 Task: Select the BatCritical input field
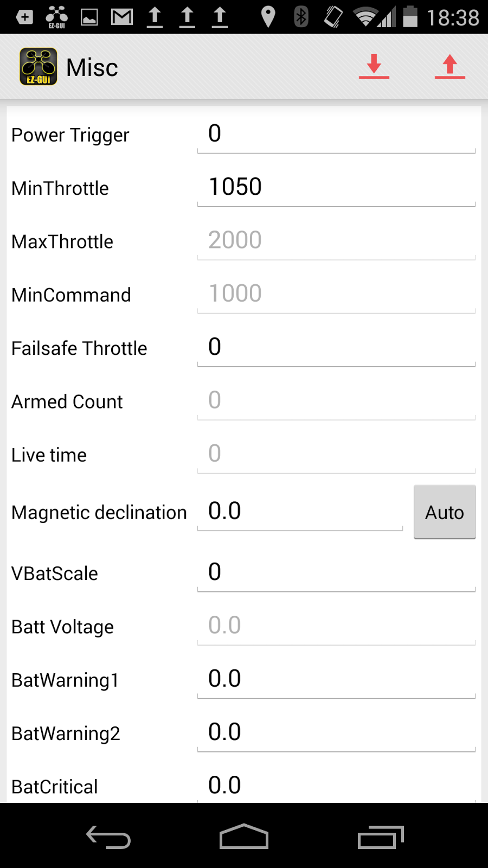coord(336,786)
